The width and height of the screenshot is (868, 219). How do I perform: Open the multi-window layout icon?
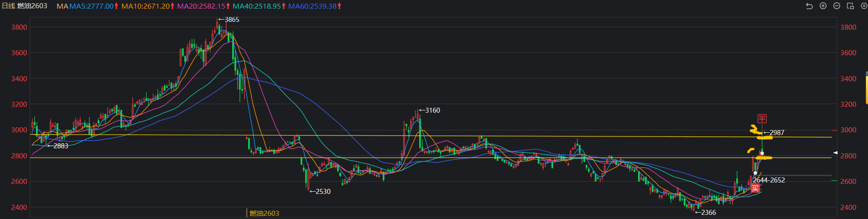[x=850, y=6]
